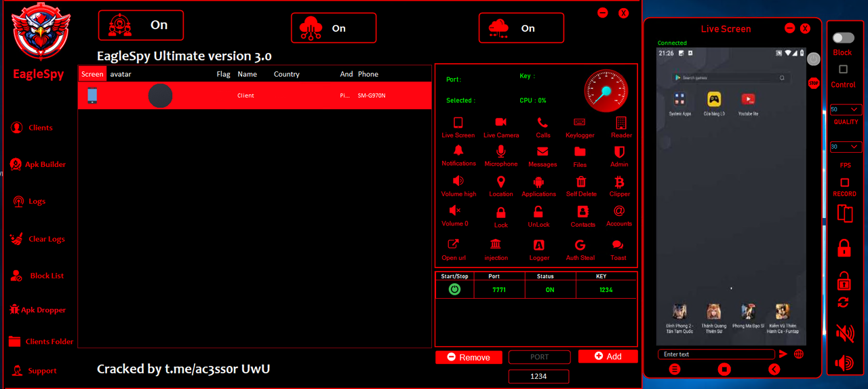868x389 pixels.
Task: Click the Volume high speaker icon
Action: (x=458, y=181)
